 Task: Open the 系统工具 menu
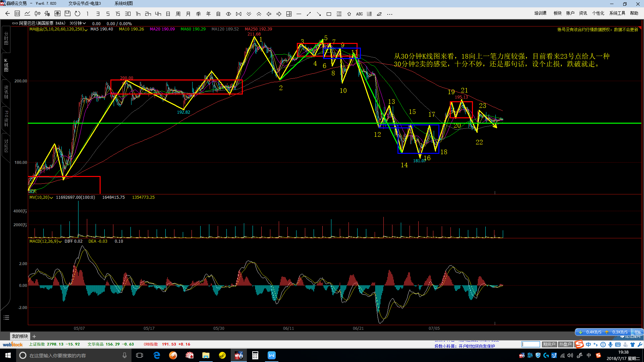617,13
